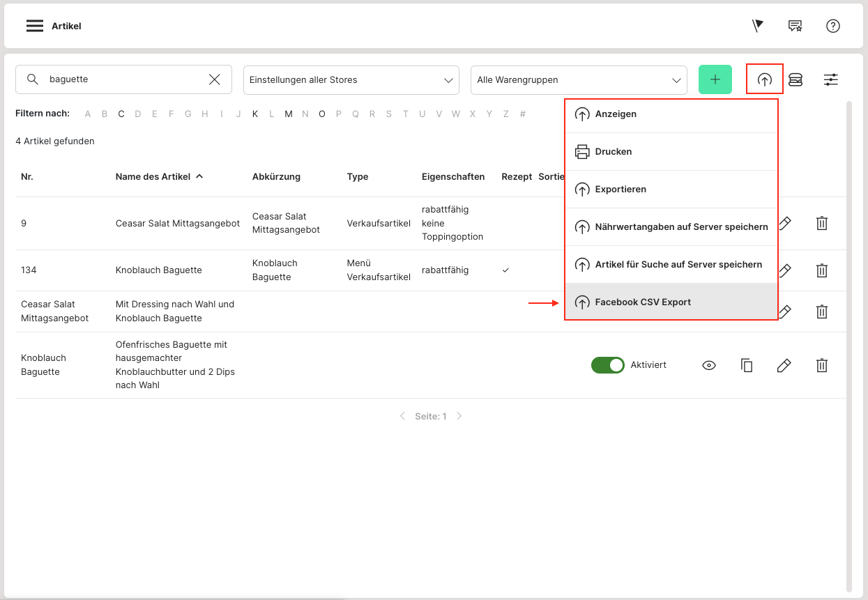Open the Alle Warengruppen dropdown

coord(578,80)
